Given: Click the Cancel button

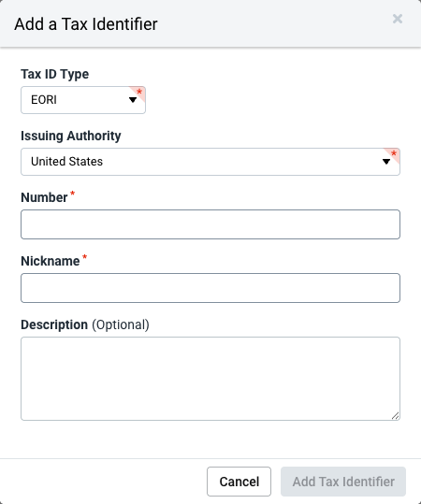Looking at the screenshot, I should point(239,482).
